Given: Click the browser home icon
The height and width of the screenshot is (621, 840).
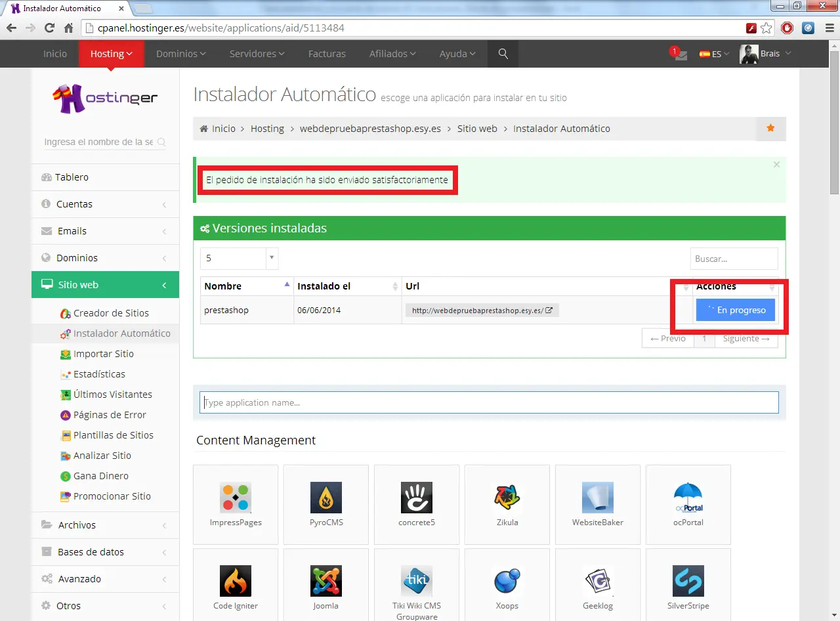Looking at the screenshot, I should 68,28.
